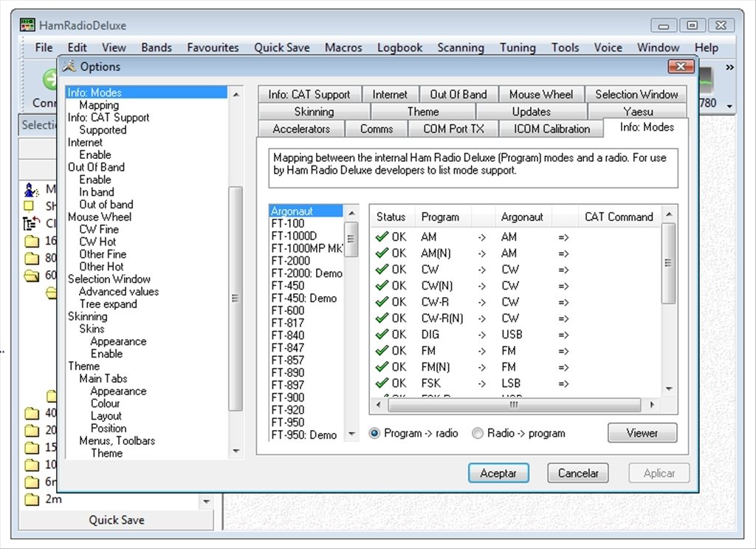The image size is (756, 549).
Task: Click the Options dialog tools icon
Action: (x=69, y=66)
